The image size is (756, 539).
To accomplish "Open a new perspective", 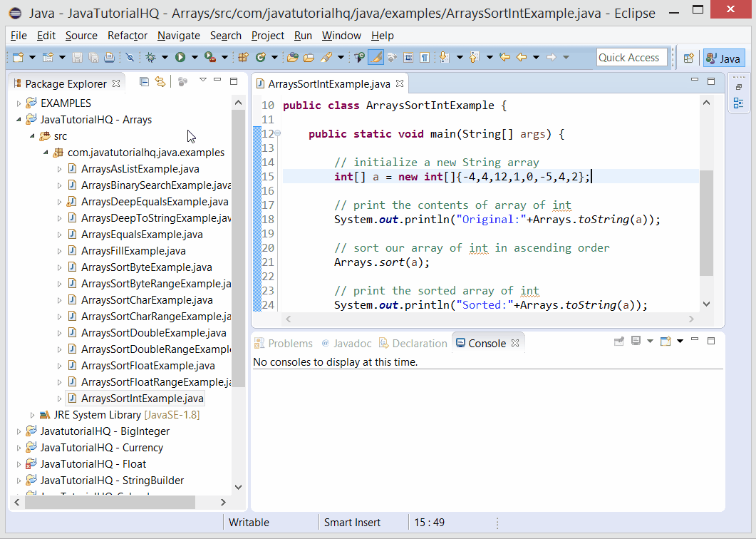I will [x=689, y=56].
